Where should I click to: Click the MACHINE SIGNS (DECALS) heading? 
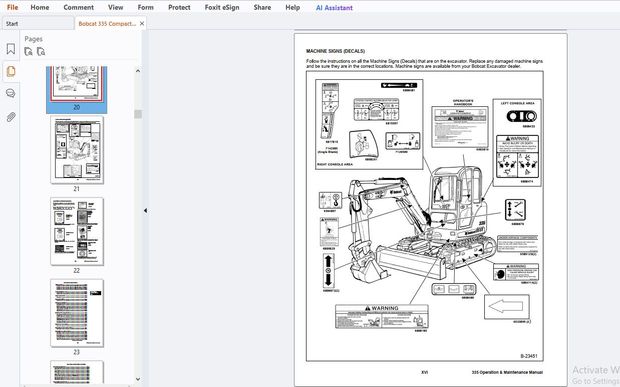(335, 51)
